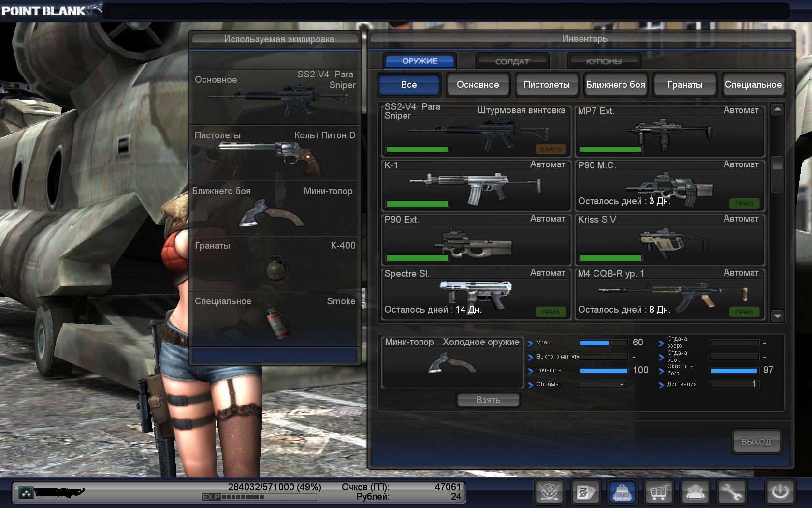Pick the M4 CQB-R ур. 1 card
The image size is (812, 508).
coord(669,294)
